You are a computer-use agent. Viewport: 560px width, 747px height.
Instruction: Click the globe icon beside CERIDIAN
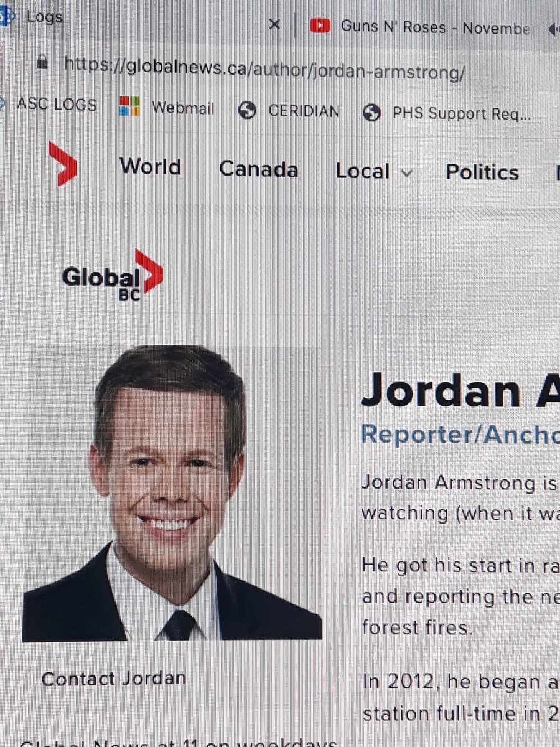(x=248, y=110)
